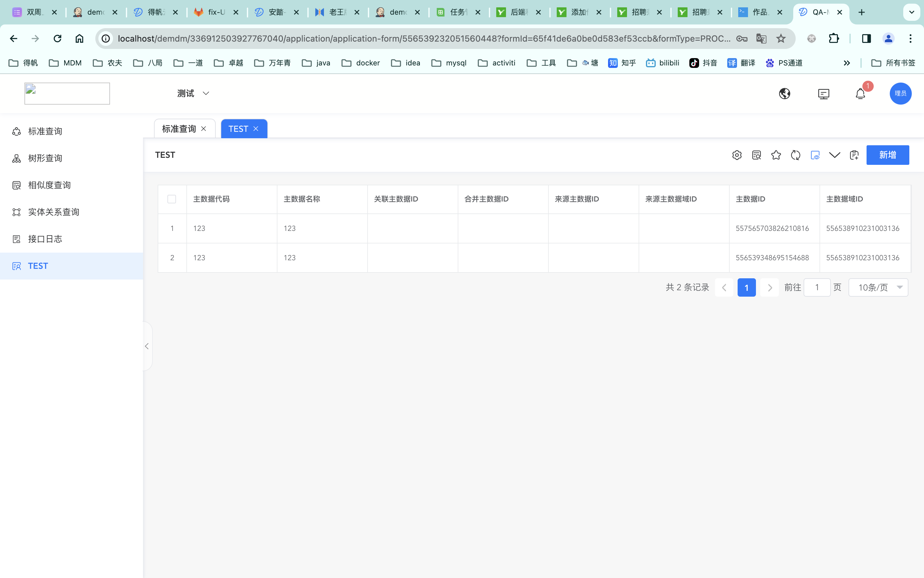Open the bilibili bookmark
This screenshot has height=578, width=924.
[x=662, y=63]
